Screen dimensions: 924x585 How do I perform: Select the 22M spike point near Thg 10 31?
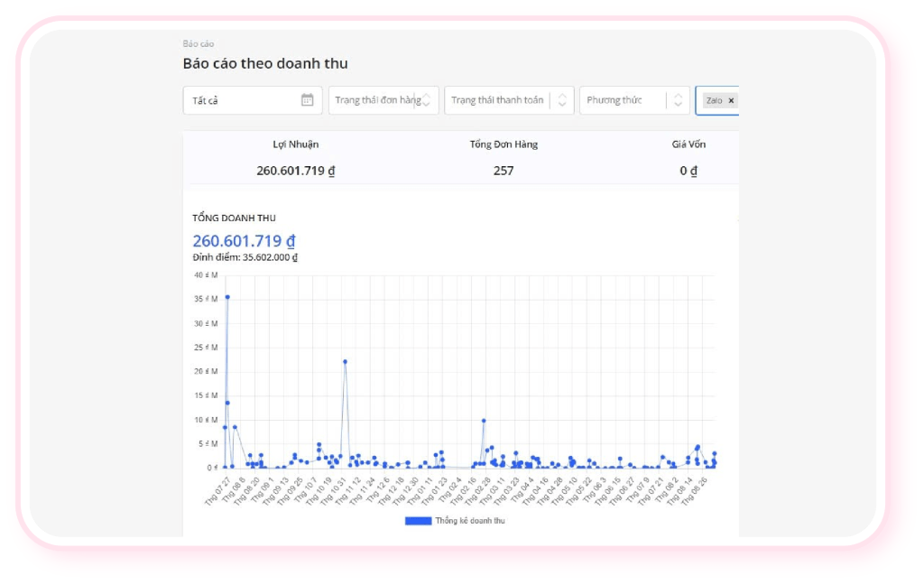[x=345, y=361]
